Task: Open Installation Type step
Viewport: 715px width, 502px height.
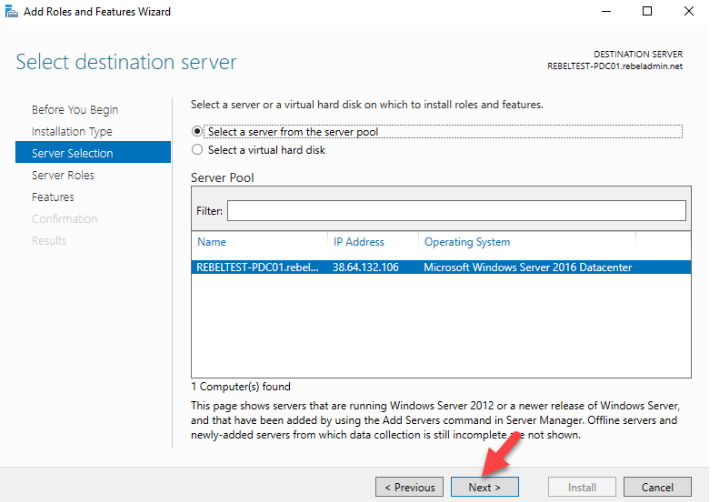Action: tap(72, 132)
